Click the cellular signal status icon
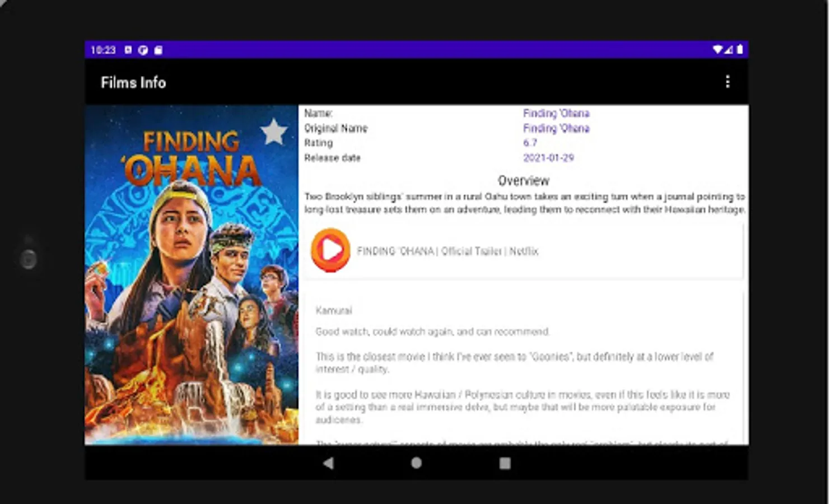Viewport: 830px width, 504px height. coord(728,50)
